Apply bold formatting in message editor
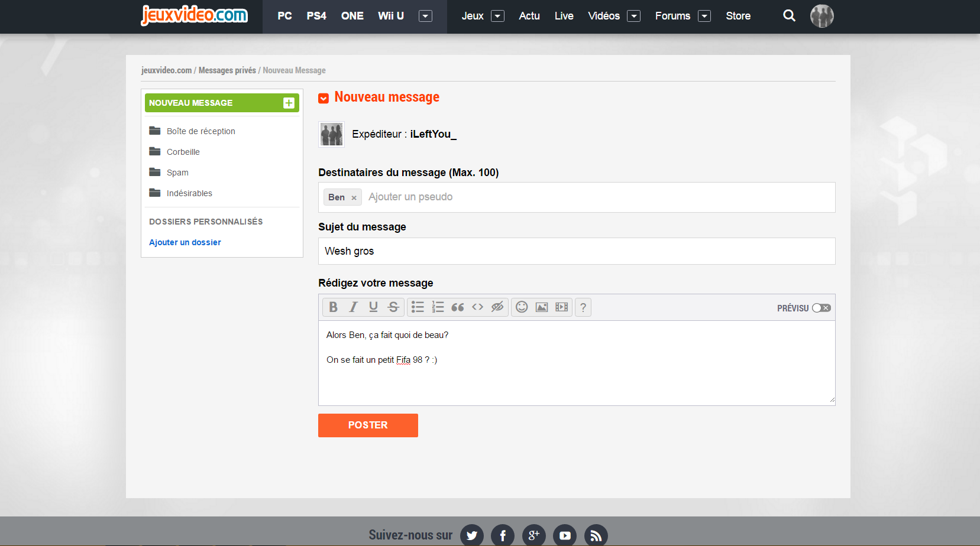 [333, 307]
